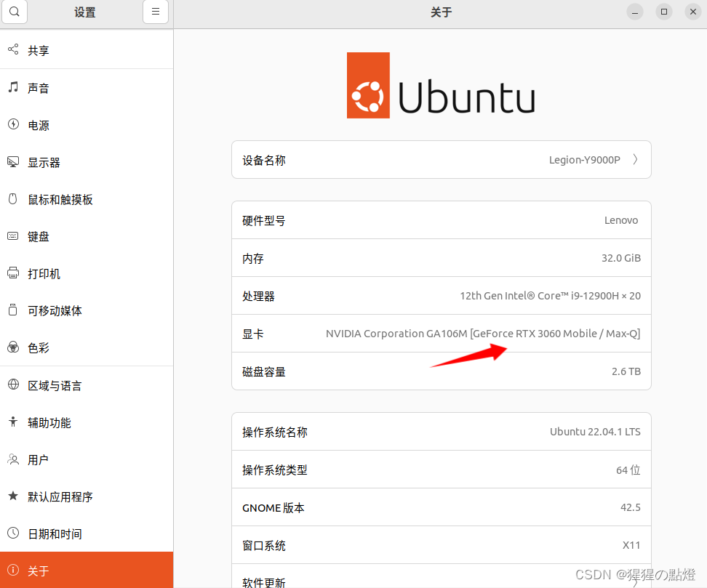Click the X11 windowing system value
The image size is (707, 588).
click(631, 545)
